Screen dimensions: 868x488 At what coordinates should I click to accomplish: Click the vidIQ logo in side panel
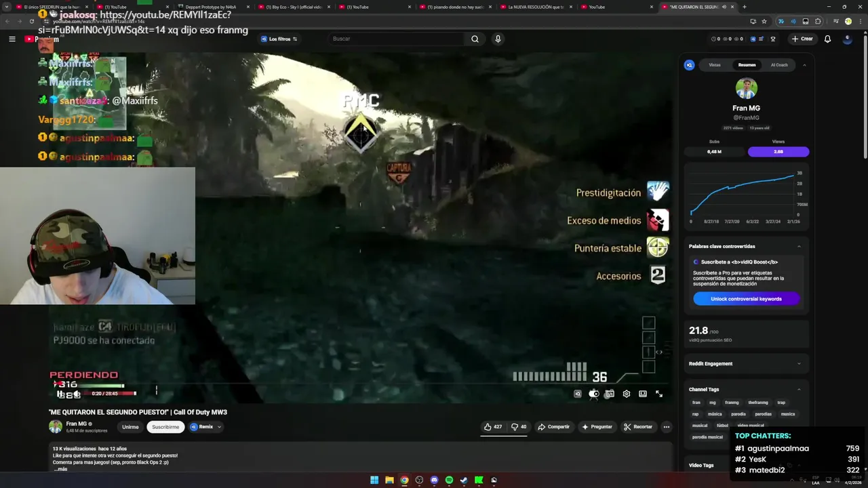pyautogui.click(x=689, y=65)
